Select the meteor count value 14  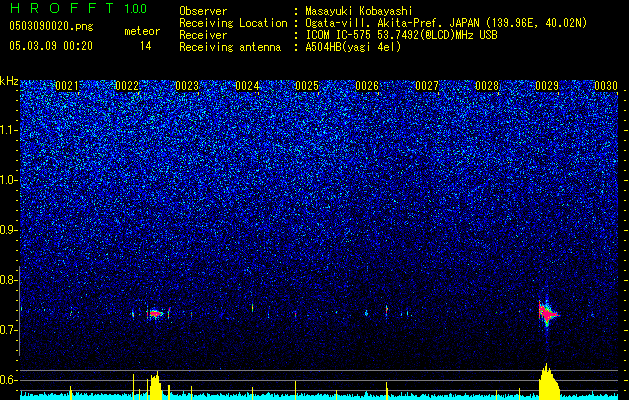click(146, 46)
